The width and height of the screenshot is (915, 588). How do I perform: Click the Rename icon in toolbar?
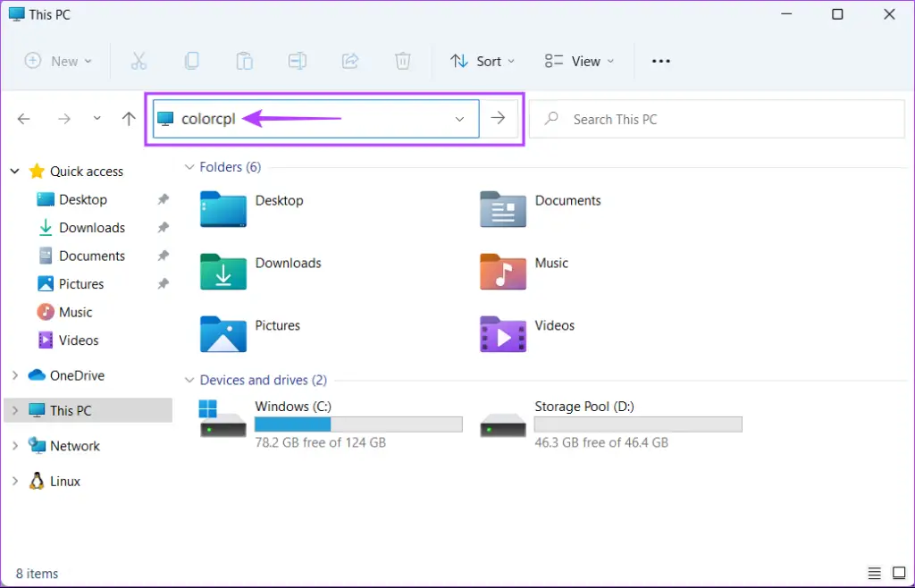click(297, 61)
